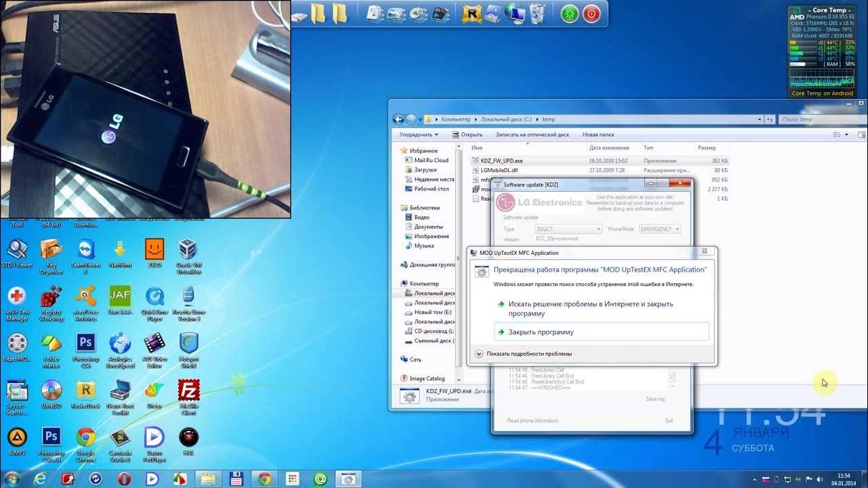Open the Start JAF desktop icon

[120, 300]
